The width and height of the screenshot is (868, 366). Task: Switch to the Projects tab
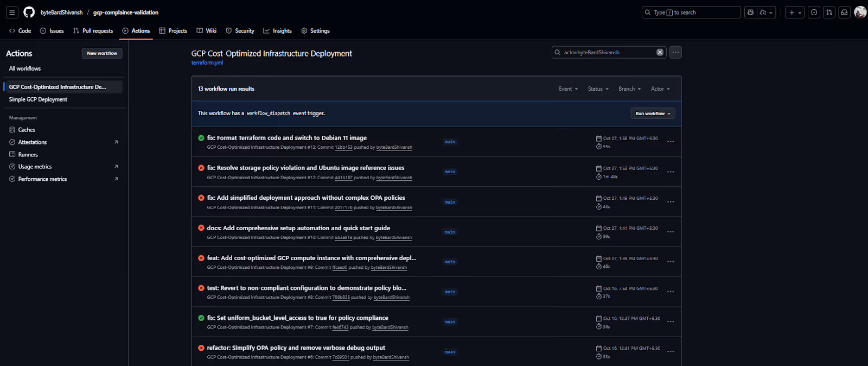(173, 31)
